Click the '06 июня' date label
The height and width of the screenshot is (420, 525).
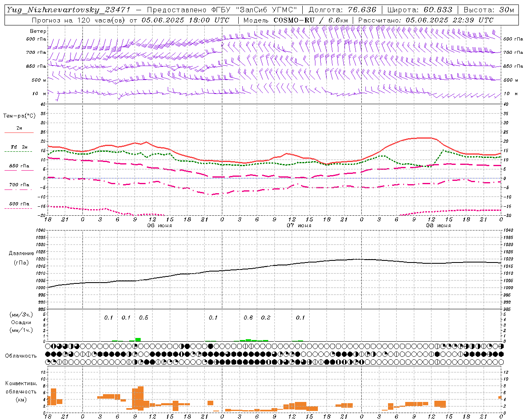tap(160, 226)
